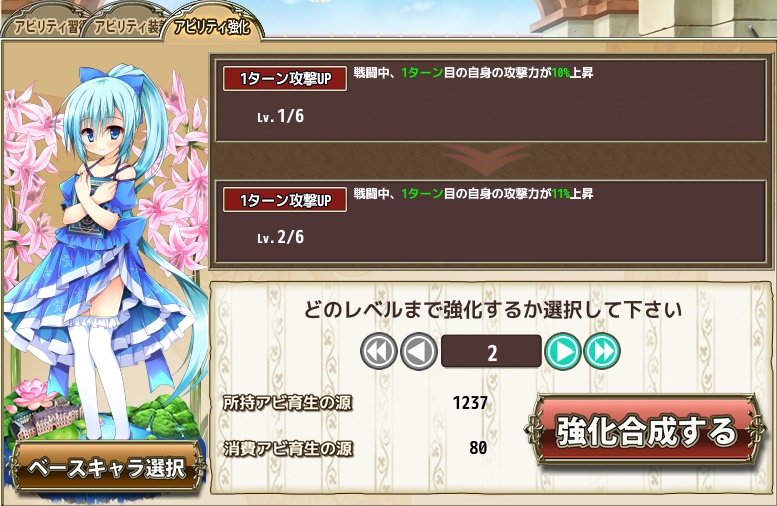Click the downward chevron between ability panels

(x=486, y=160)
